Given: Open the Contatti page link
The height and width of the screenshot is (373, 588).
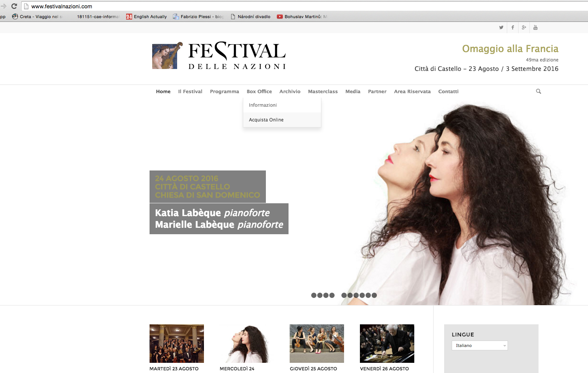Looking at the screenshot, I should [448, 91].
